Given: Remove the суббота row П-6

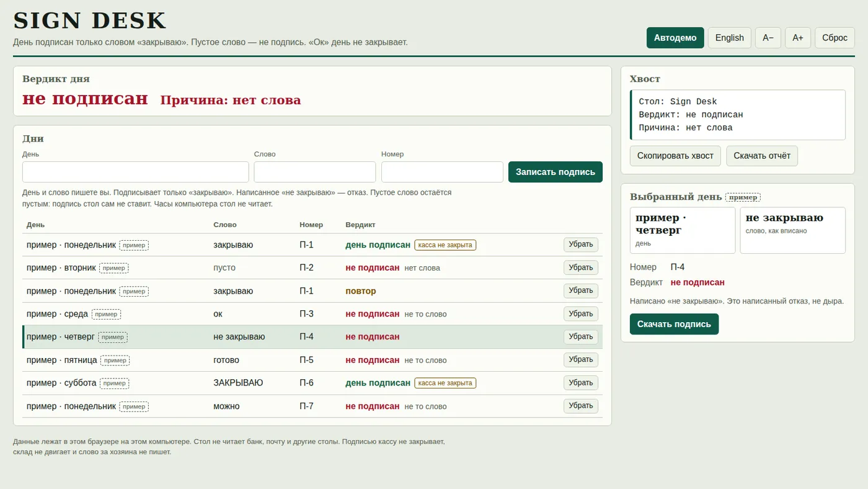Looking at the screenshot, I should point(581,383).
